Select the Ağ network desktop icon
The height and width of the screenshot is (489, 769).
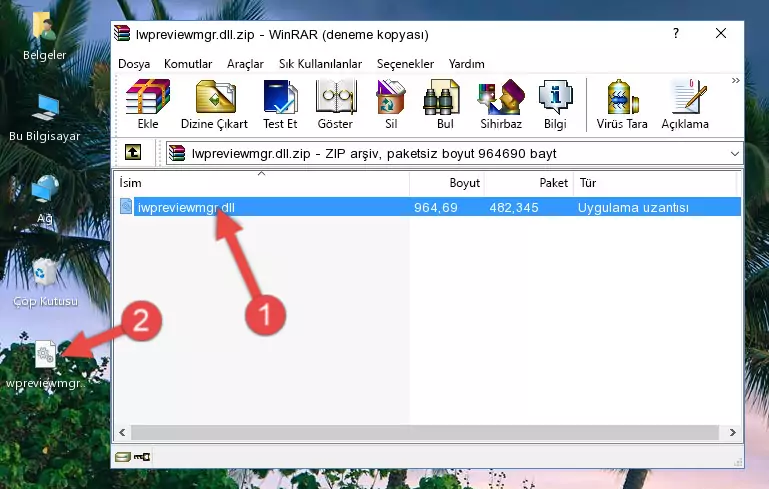(45, 199)
